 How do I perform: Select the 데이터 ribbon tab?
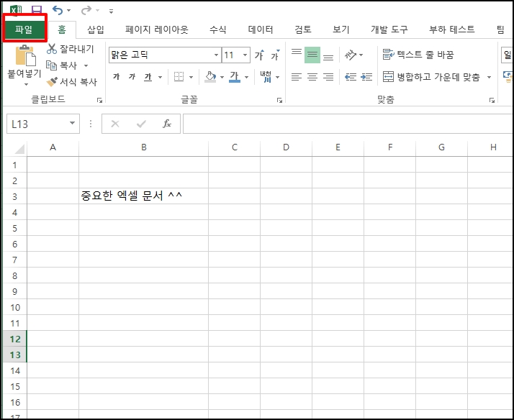click(x=261, y=29)
